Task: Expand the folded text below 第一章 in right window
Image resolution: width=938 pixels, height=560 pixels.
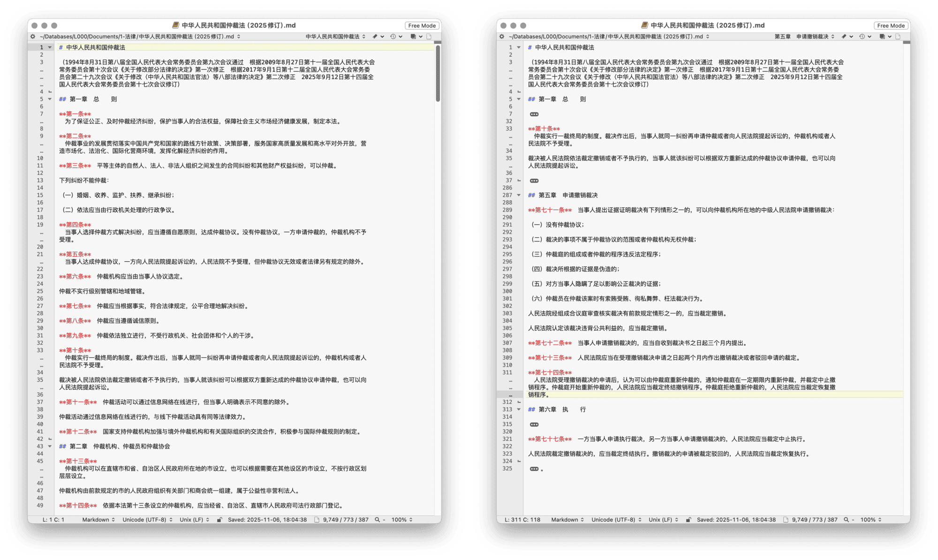Action: (534, 114)
